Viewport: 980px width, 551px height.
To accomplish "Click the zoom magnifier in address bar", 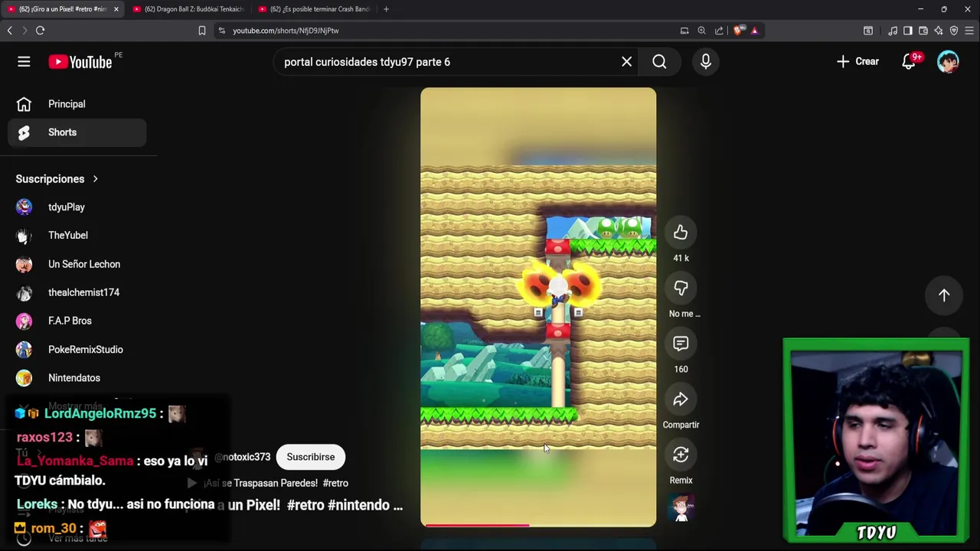I will tap(701, 31).
